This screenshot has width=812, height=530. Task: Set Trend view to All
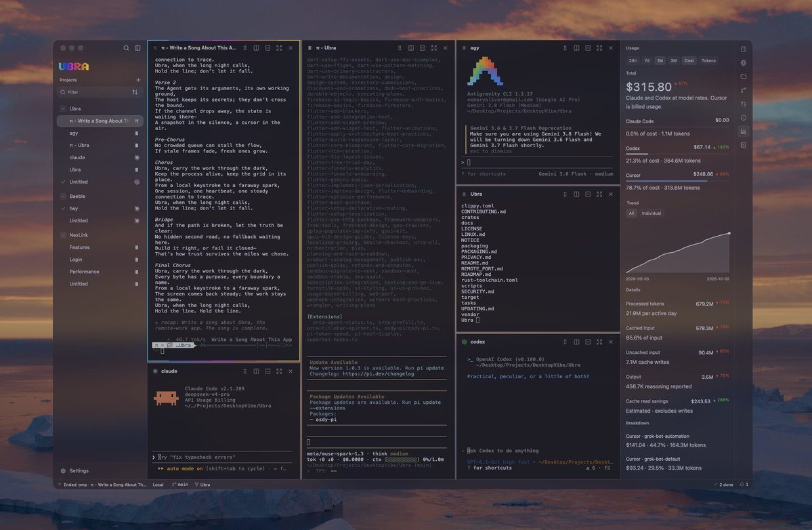click(x=631, y=213)
